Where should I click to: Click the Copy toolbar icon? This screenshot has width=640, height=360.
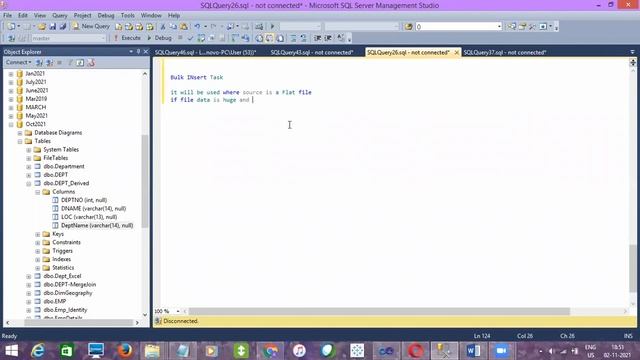(x=173, y=27)
